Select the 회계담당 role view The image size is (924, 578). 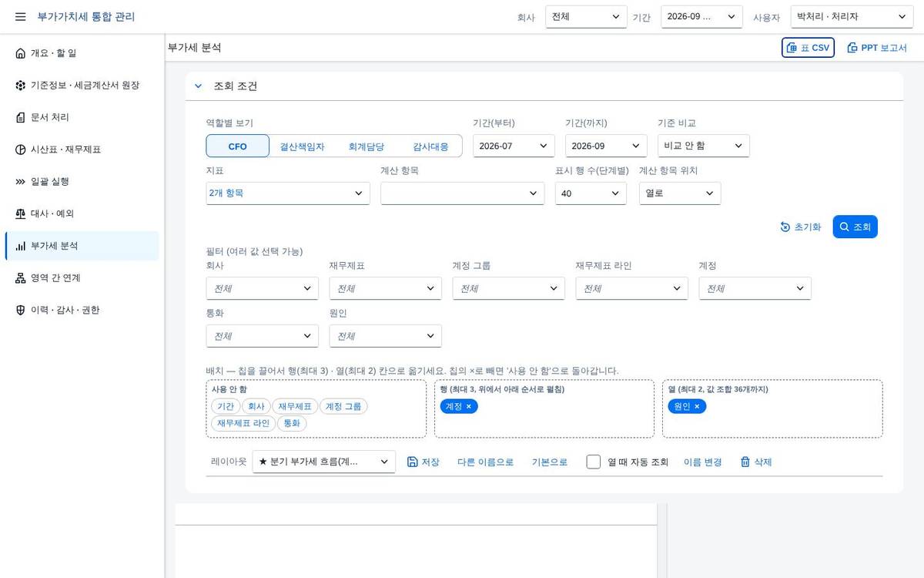point(367,146)
